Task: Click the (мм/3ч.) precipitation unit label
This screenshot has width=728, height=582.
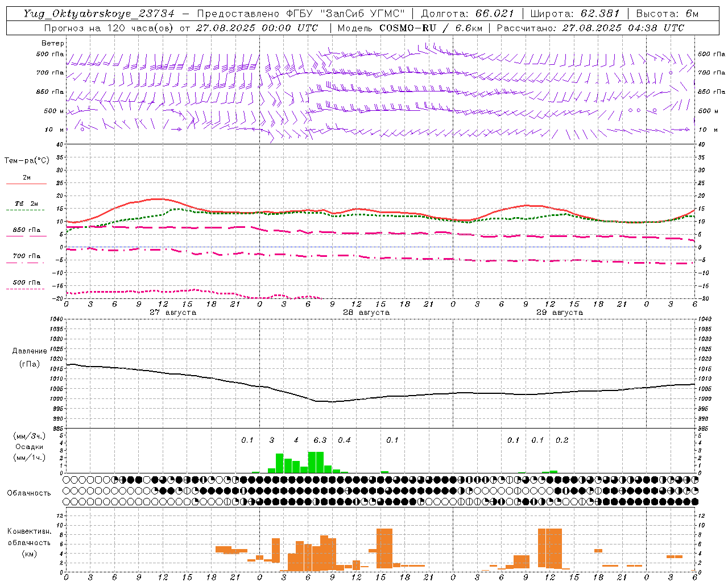Action: point(30,436)
